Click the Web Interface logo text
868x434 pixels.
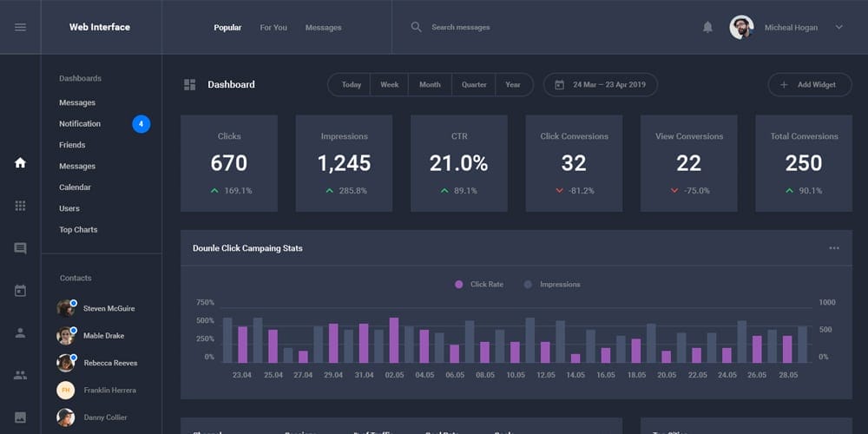click(x=100, y=27)
